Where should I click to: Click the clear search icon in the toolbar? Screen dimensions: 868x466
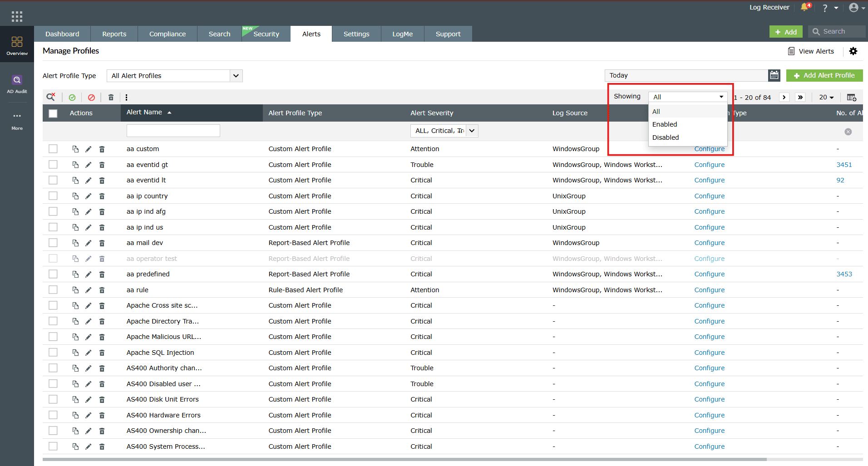(x=50, y=97)
